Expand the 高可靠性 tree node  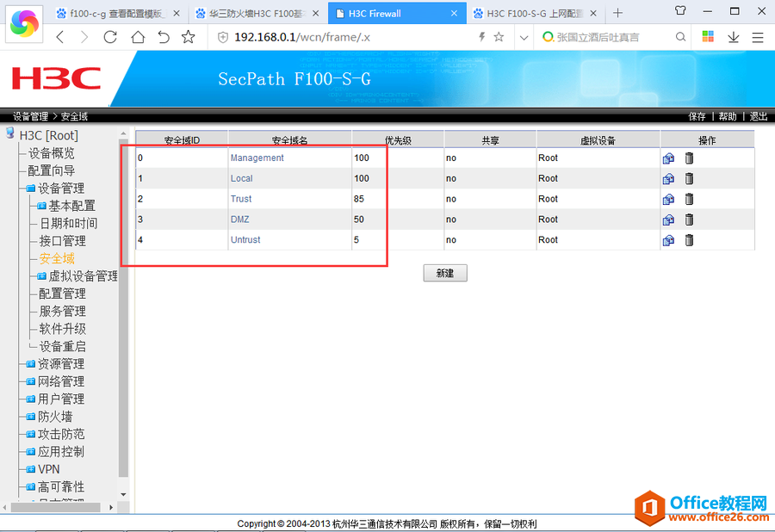[x=31, y=487]
